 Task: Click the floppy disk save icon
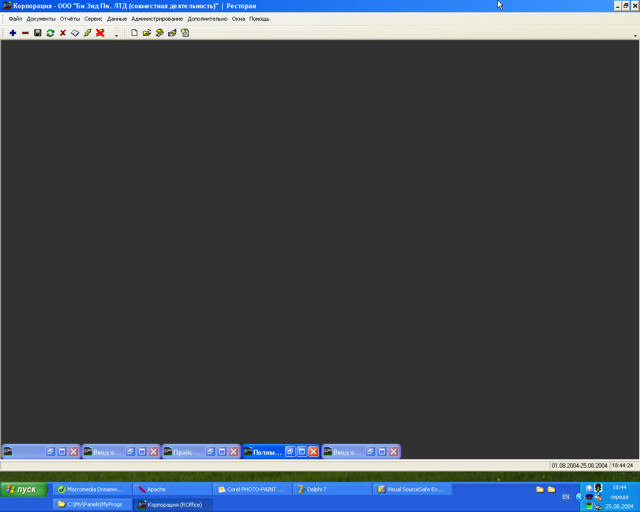coord(38,33)
